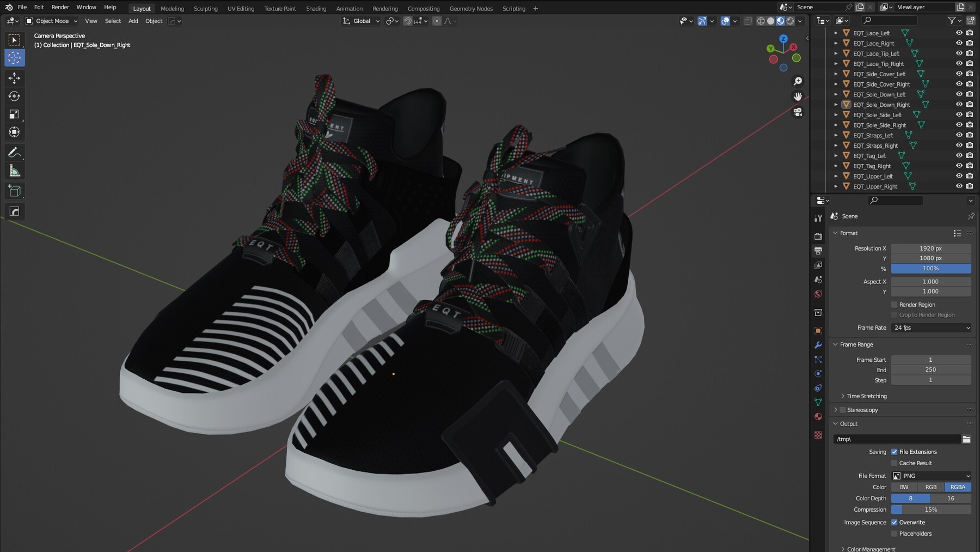Open the Measure tool
980x552 pixels.
[14, 170]
